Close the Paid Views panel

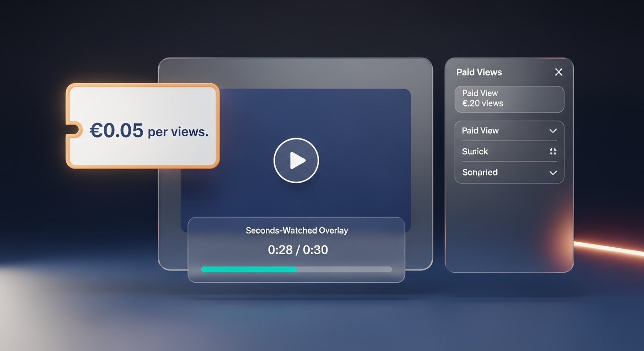point(558,72)
